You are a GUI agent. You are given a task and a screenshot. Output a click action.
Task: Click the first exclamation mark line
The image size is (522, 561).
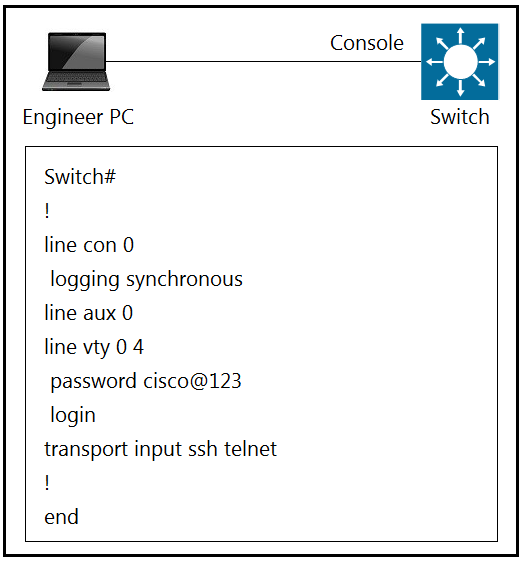point(47,211)
